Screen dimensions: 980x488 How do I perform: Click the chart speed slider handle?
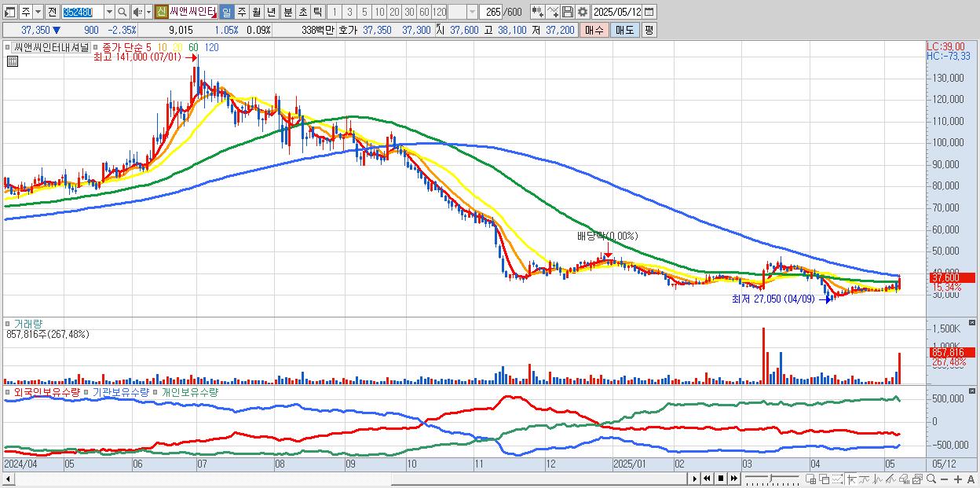coord(771,478)
